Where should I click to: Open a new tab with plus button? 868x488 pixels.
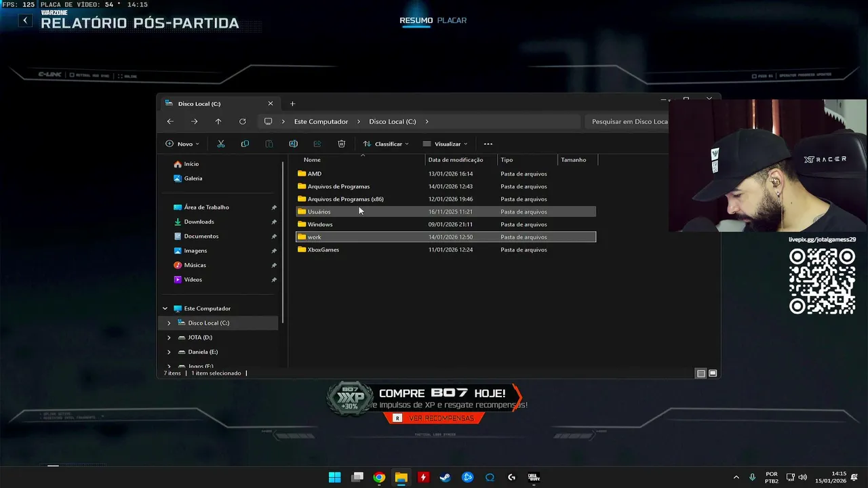tap(293, 104)
